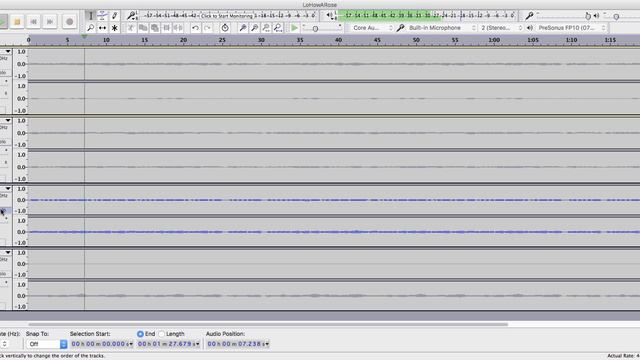The width and height of the screenshot is (640, 360).
Task: Select the Zoom (magnifier) tool
Action: [91, 28]
